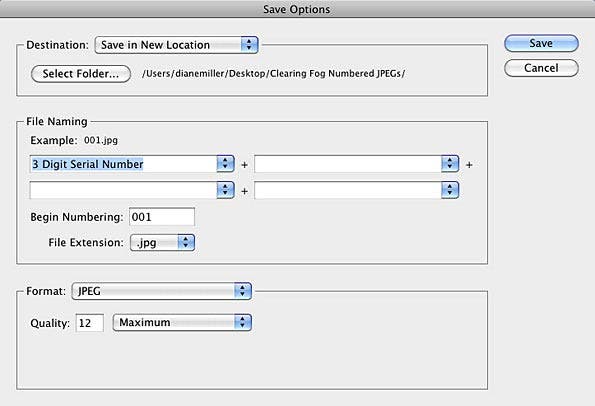Open the second naming field arrow menu
The image size is (595, 406).
[450, 164]
